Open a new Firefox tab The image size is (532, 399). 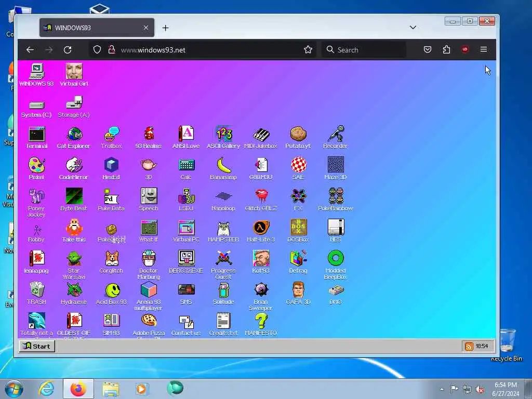tap(165, 28)
